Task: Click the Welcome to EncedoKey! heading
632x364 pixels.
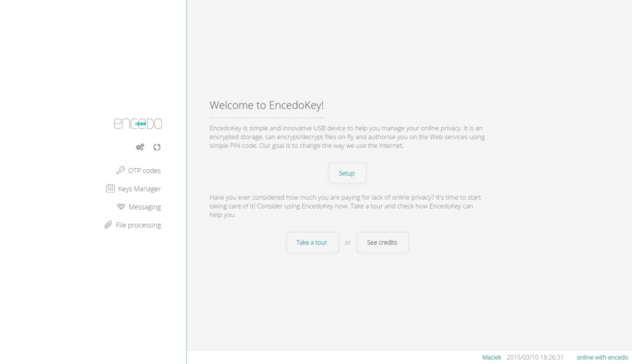Action: pos(267,105)
